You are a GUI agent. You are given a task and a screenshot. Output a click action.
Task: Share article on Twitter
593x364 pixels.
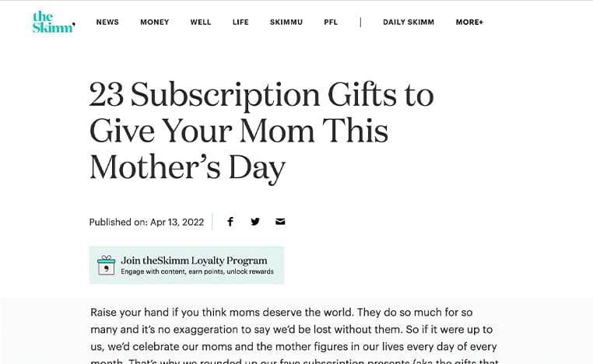(255, 222)
